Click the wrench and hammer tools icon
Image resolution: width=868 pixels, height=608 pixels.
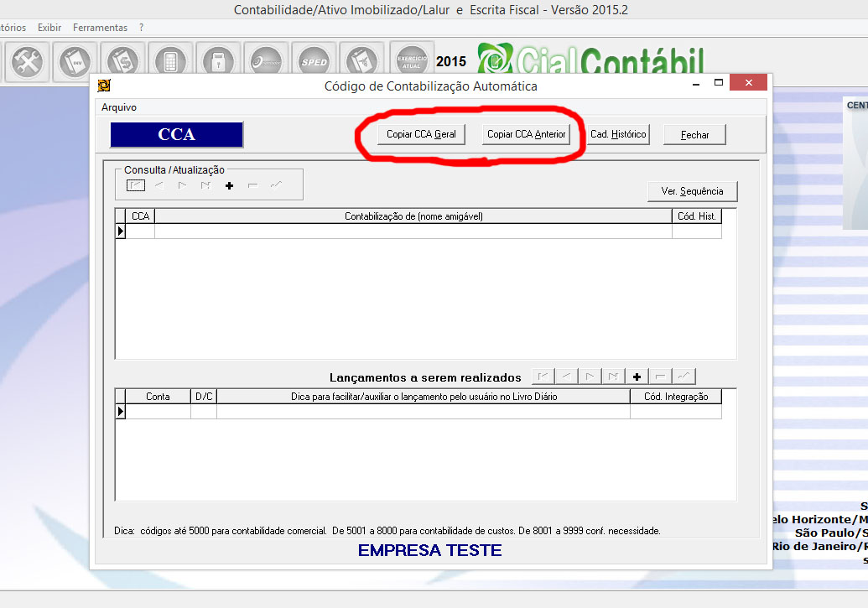click(x=27, y=62)
